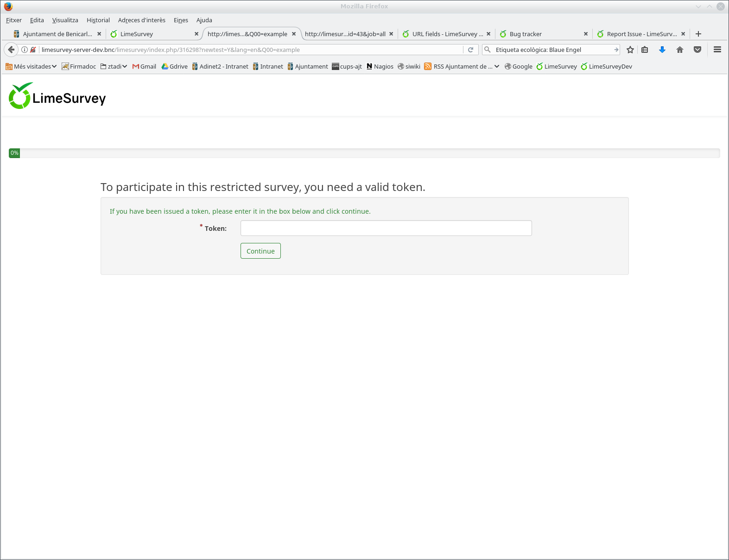This screenshot has width=729, height=560.
Task: Expand the ztadi bookmark folder
Action: point(114,66)
